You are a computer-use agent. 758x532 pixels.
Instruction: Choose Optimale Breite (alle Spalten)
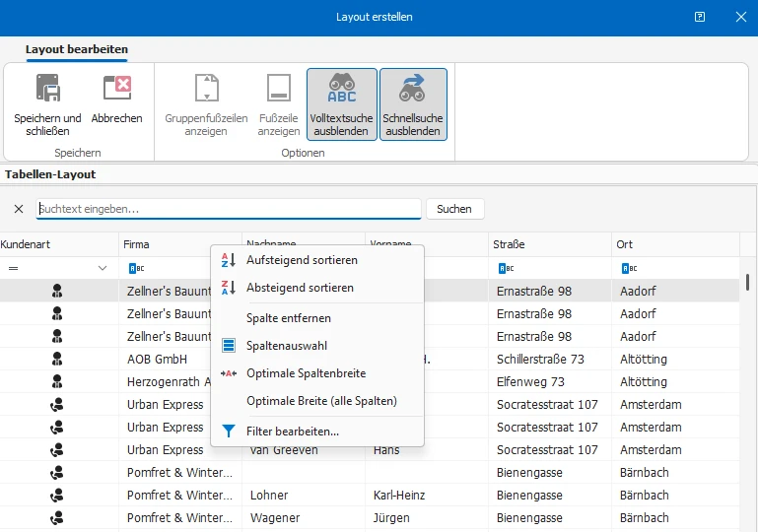pos(317,401)
